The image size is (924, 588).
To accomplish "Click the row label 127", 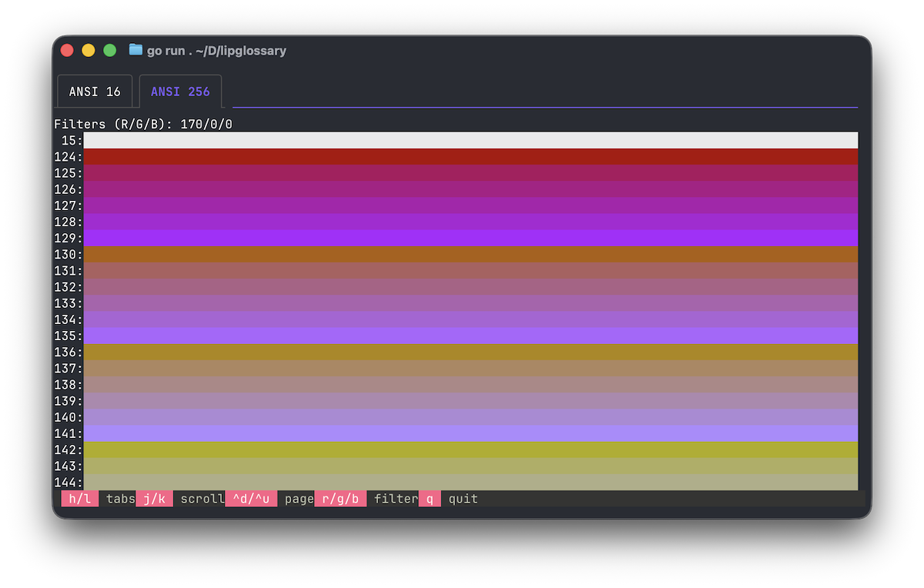I will click(x=68, y=205).
